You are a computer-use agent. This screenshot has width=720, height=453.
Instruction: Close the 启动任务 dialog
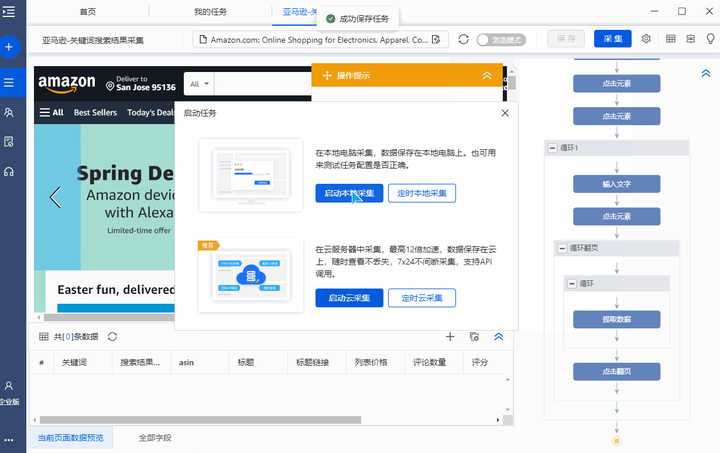tap(505, 113)
